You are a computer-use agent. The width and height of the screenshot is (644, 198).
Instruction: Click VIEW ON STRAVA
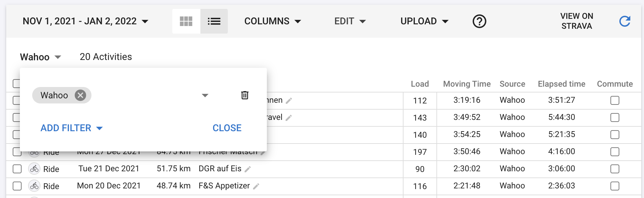577,21
